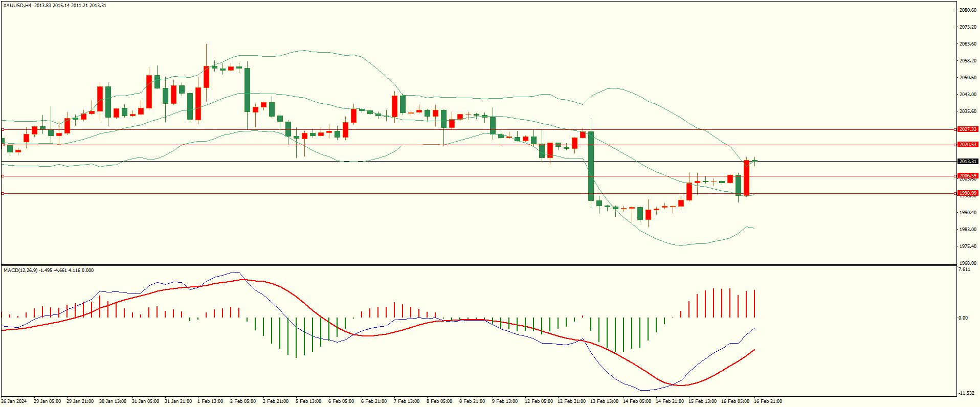
Task: Click the 31 Jan 21:00 time label
Action: point(179,401)
